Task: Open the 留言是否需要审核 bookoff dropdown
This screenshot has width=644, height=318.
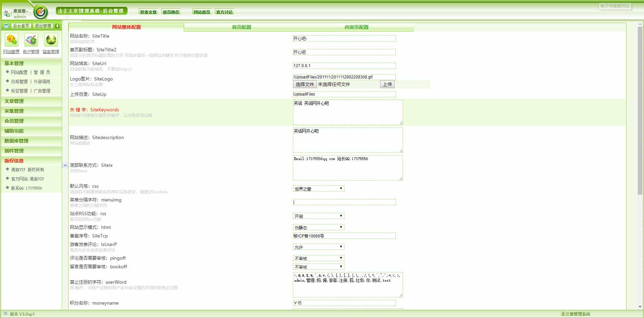Action: click(318, 267)
